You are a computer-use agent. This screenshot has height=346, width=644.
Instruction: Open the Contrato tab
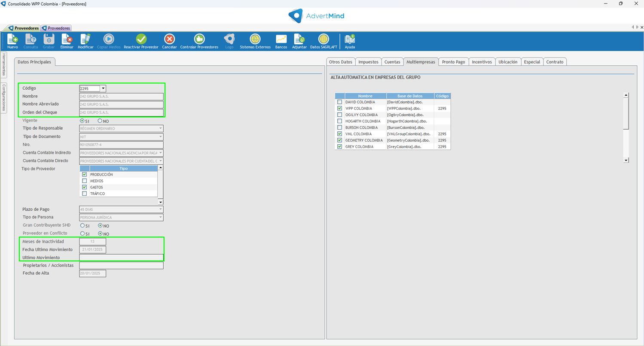tap(555, 62)
